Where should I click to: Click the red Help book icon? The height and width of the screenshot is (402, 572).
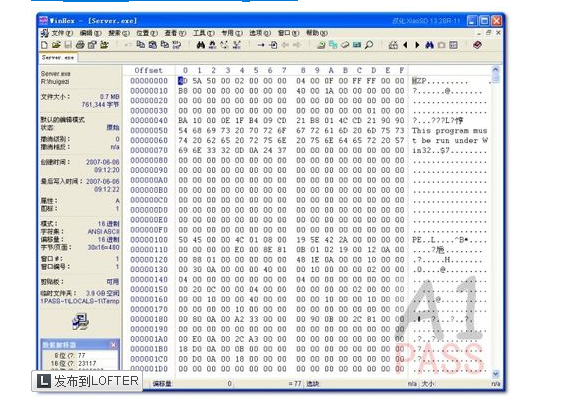click(477, 45)
